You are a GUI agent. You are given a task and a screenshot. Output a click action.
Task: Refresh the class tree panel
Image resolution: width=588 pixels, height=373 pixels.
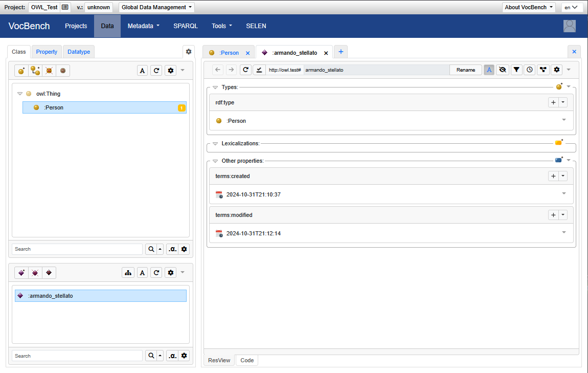[x=156, y=71]
